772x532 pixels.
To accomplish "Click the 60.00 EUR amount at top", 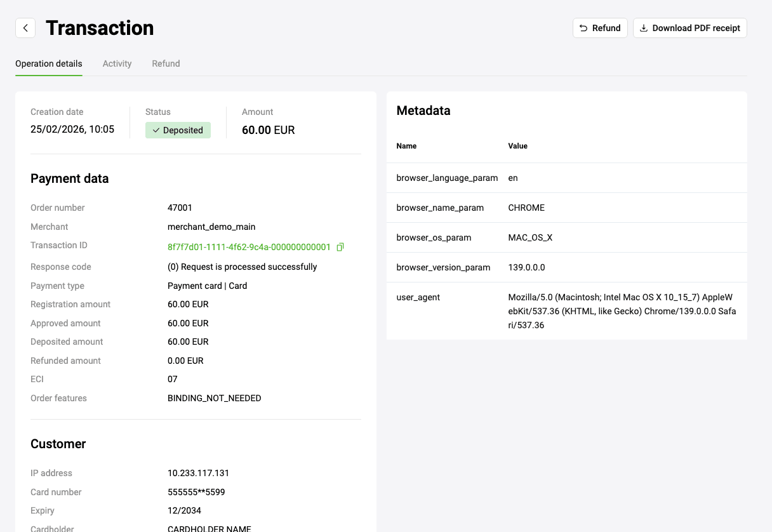I will 268,130.
